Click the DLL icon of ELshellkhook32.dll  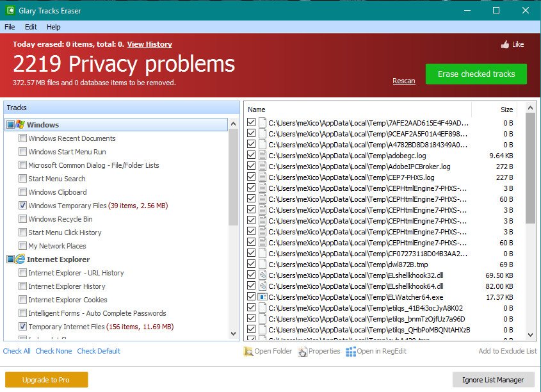point(262,275)
